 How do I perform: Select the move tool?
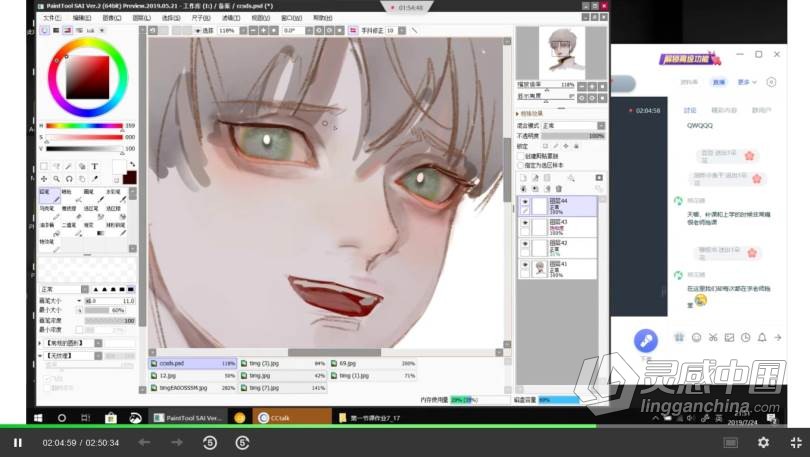click(x=44, y=179)
